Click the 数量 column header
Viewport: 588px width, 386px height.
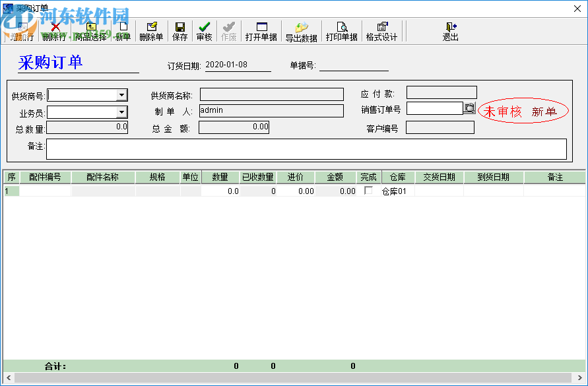(220, 177)
